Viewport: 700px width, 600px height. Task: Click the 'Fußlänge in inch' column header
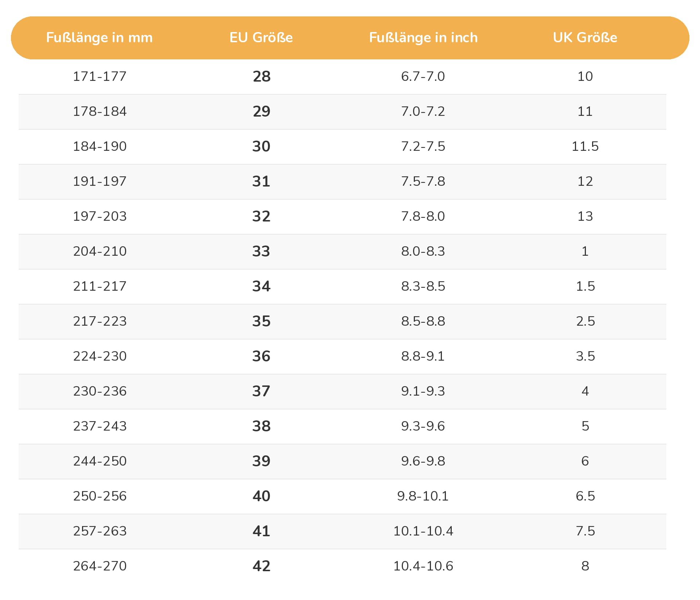pyautogui.click(x=423, y=38)
